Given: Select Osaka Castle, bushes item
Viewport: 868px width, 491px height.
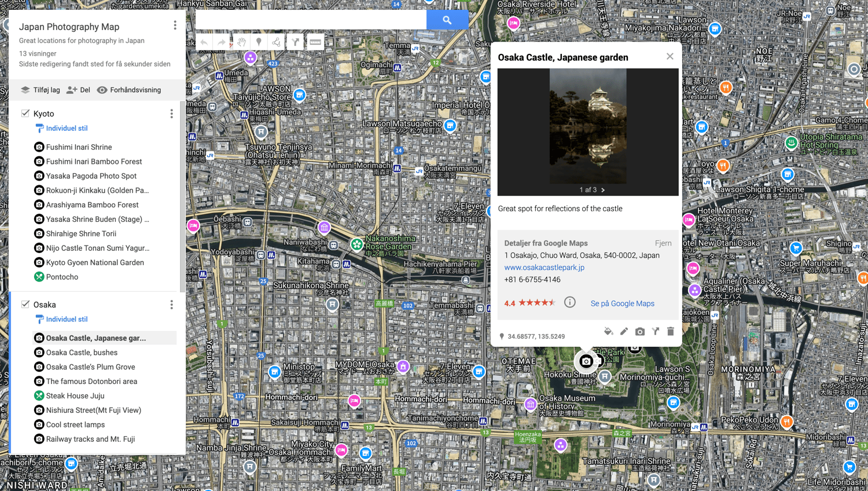Looking at the screenshot, I should click(82, 353).
